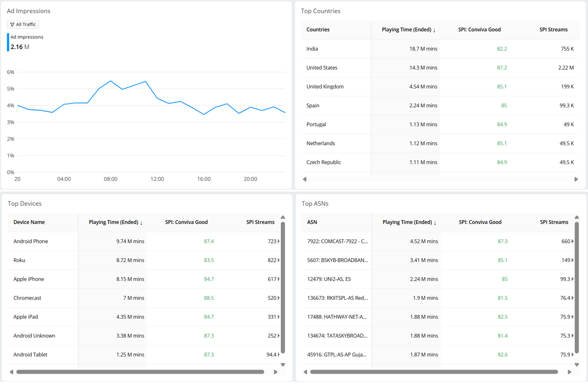This screenshot has width=588, height=384.
Task: Select the Roku device row
Action: (19, 260)
